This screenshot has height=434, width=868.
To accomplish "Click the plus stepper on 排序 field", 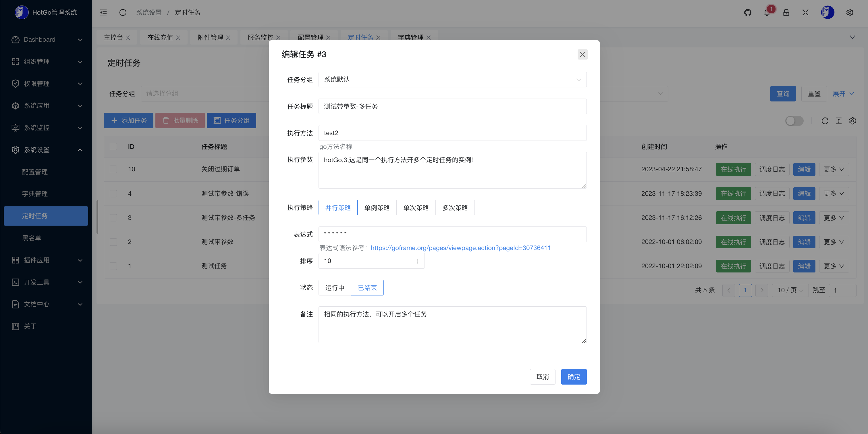I will tap(417, 261).
